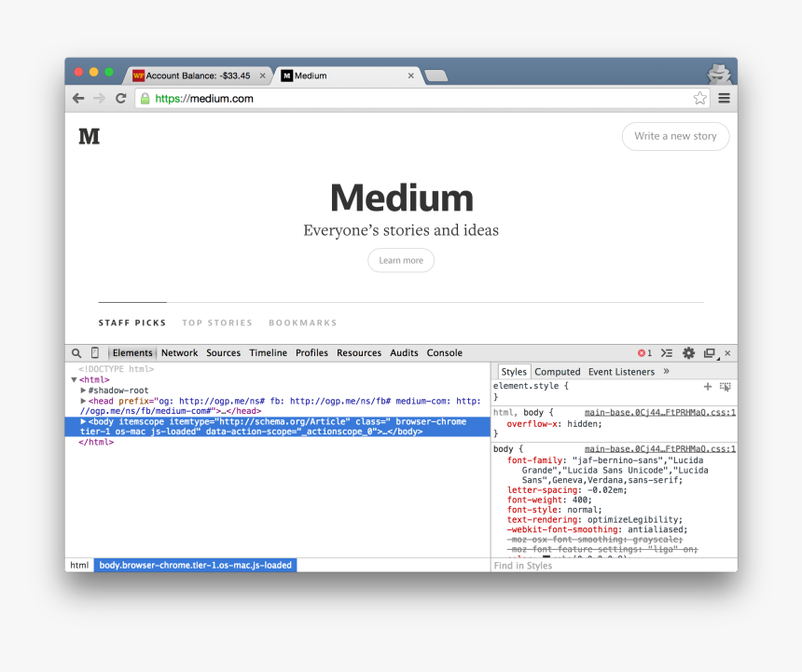Image resolution: width=802 pixels, height=672 pixels.
Task: Click the font-style: normal property
Action: coord(555,510)
